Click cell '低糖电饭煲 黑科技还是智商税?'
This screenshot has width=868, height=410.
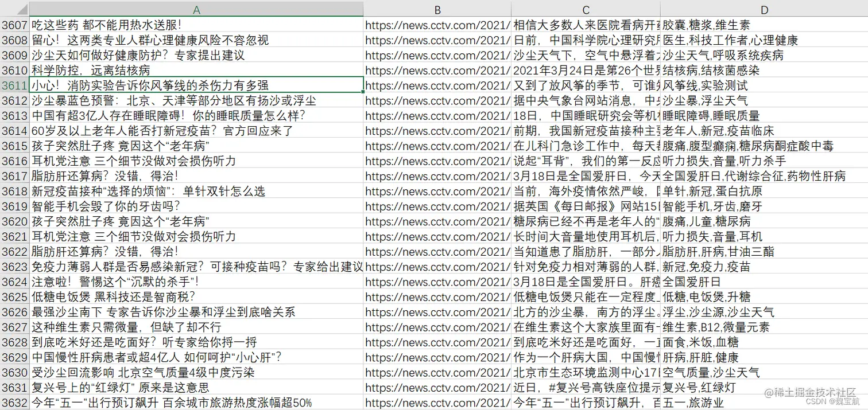click(x=196, y=297)
